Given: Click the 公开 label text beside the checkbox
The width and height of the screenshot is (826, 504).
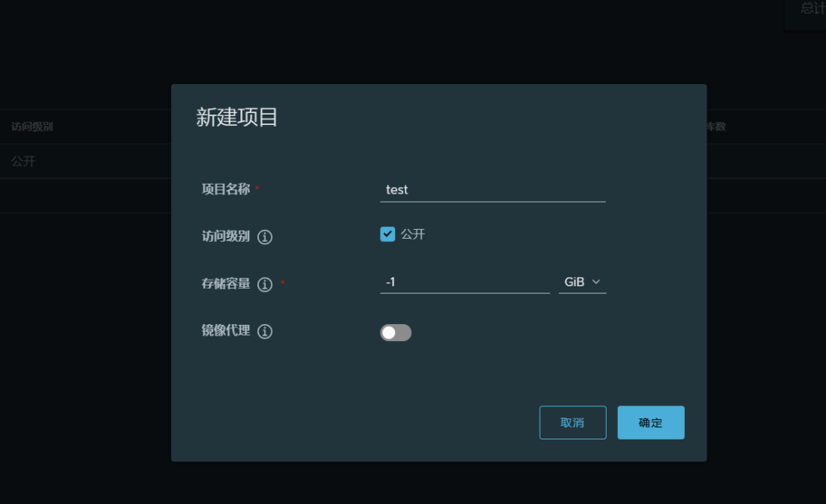Looking at the screenshot, I should 413,235.
